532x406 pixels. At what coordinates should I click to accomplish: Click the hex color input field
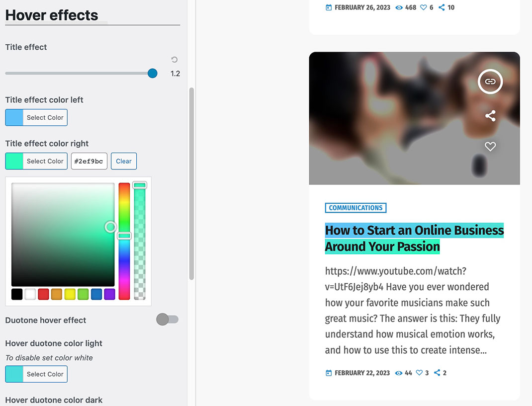(x=89, y=161)
